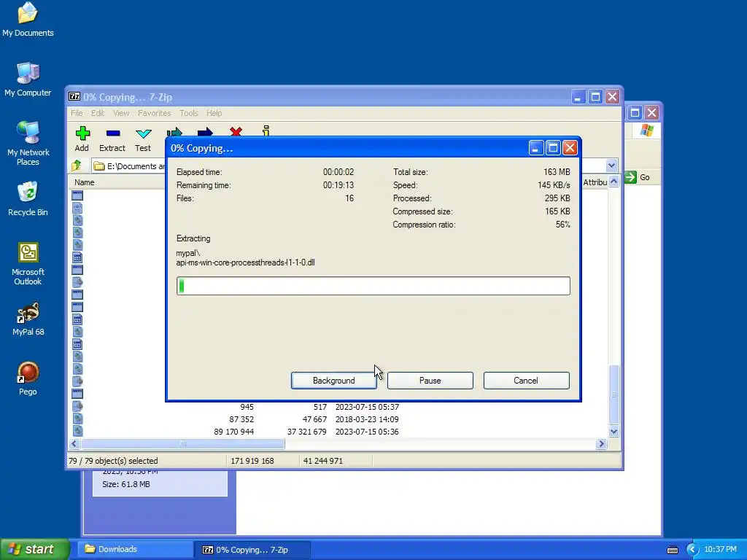Click the extraction progress bar
This screenshot has width=747, height=560.
pyautogui.click(x=373, y=286)
